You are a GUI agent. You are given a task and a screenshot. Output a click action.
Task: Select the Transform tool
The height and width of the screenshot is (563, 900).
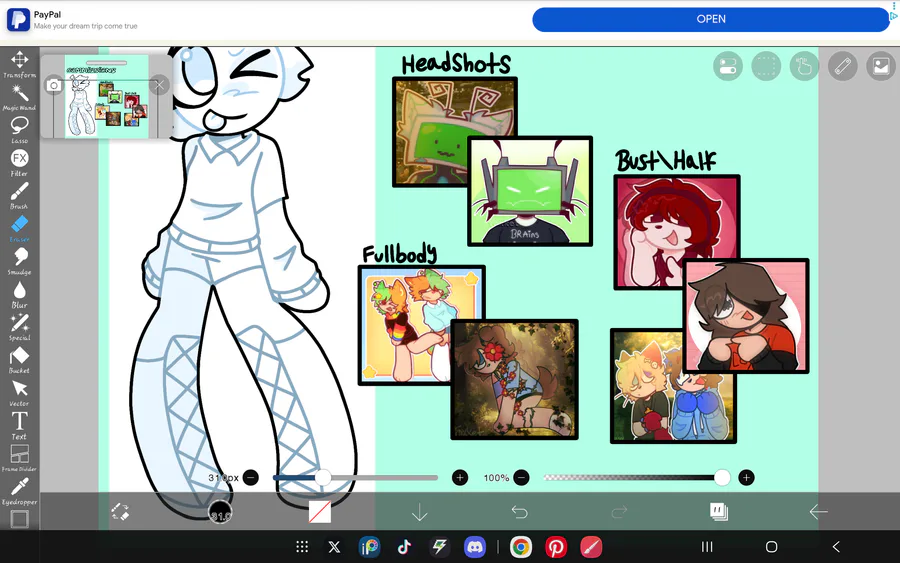pos(20,64)
